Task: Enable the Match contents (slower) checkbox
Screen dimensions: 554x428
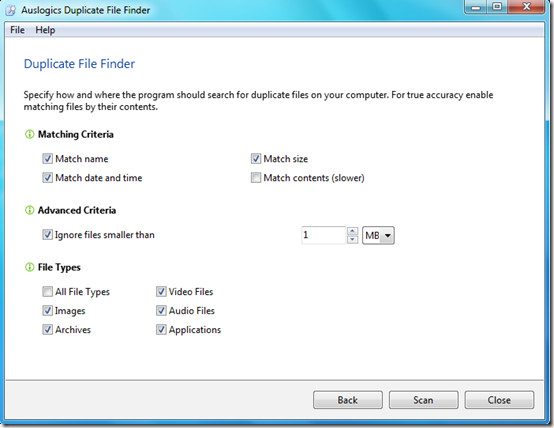Action: click(256, 177)
